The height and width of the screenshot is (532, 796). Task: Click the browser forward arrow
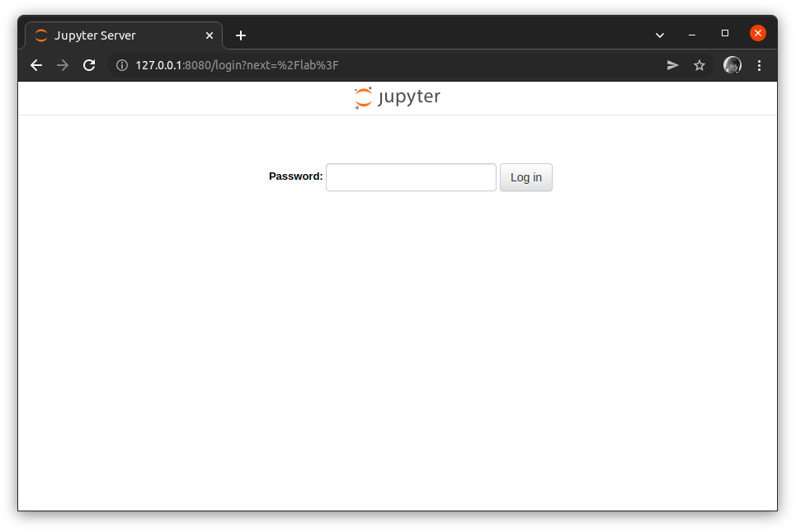coord(63,65)
